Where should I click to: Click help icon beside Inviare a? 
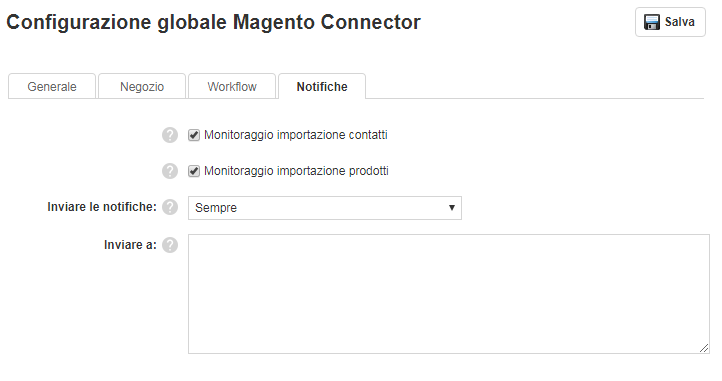pos(170,245)
